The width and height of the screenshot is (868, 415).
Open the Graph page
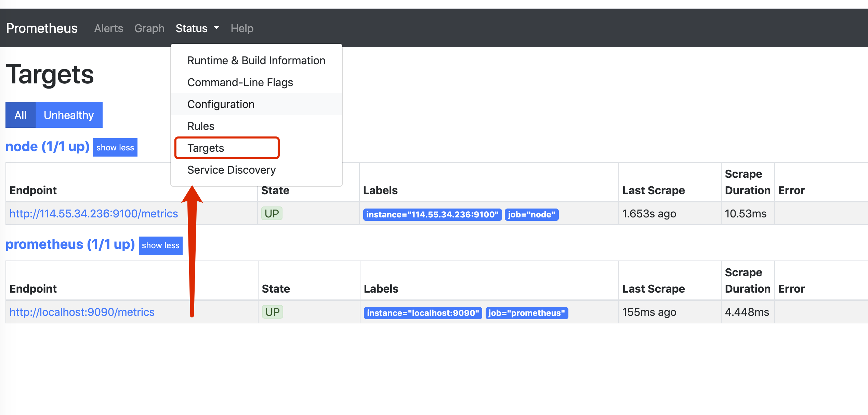[x=149, y=28]
